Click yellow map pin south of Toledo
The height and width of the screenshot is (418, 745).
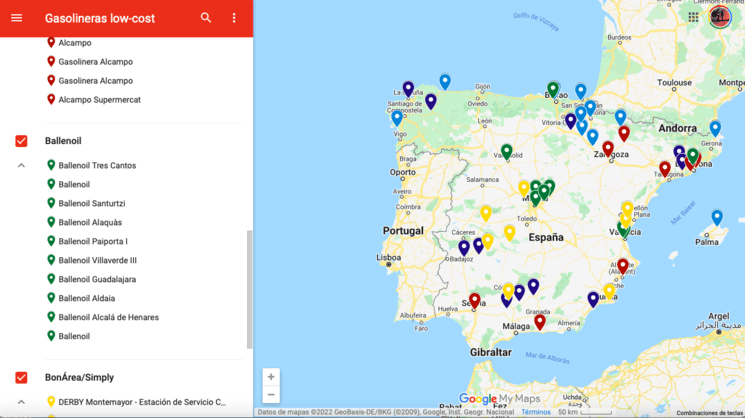coord(509,233)
